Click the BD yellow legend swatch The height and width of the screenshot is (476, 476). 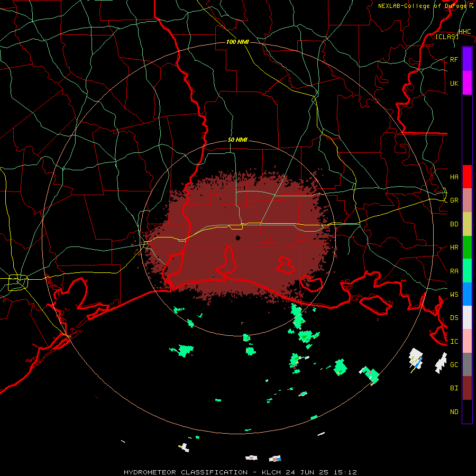pos(467,224)
